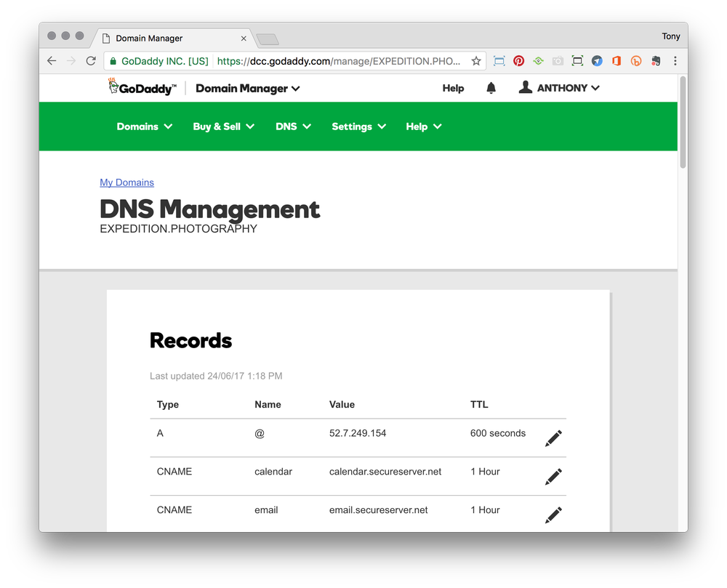Open notifications with the bell icon
This screenshot has height=588, width=727.
point(491,88)
